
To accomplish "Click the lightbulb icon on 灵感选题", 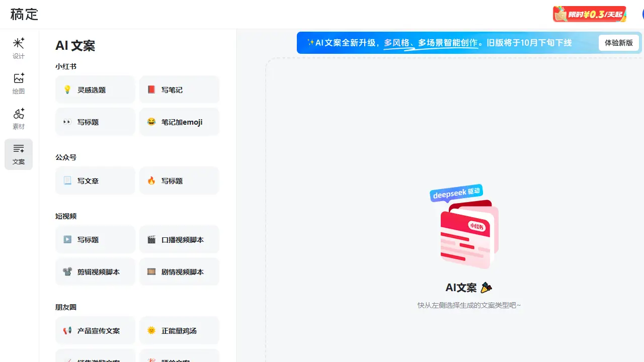I will 67,89.
